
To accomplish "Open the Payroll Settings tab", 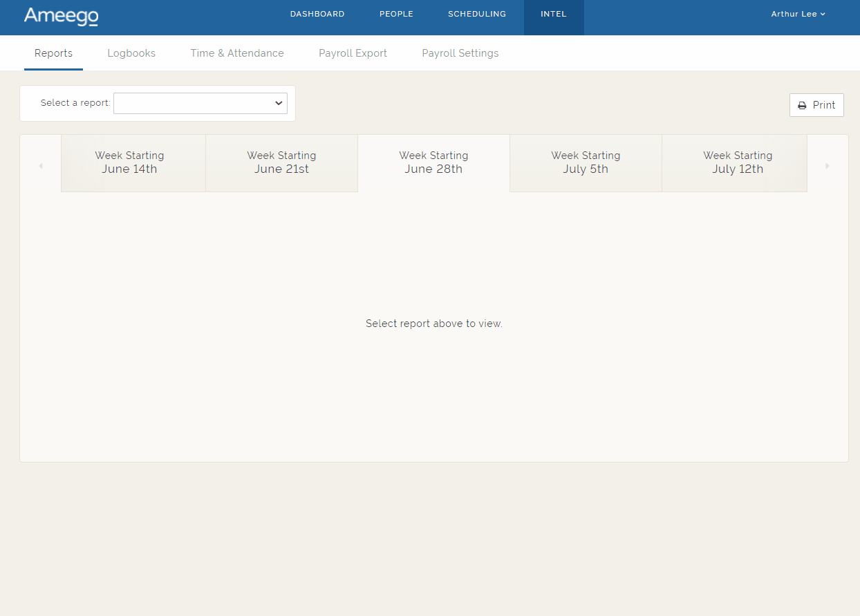I will pyautogui.click(x=460, y=53).
